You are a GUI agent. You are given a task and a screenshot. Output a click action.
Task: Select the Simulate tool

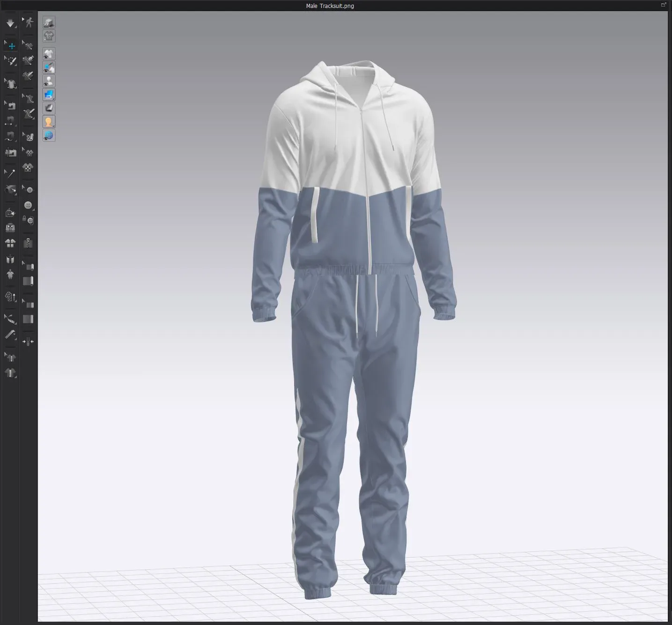[10, 23]
